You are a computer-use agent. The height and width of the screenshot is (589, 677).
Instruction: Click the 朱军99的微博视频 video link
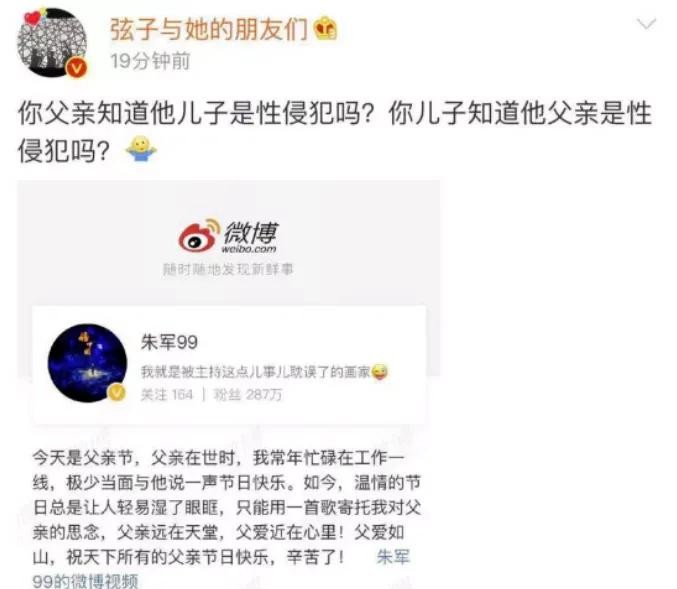coord(221,569)
